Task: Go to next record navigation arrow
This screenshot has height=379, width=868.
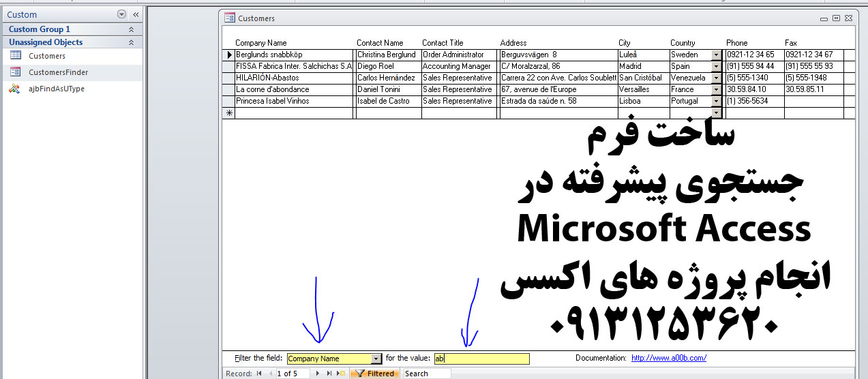Action: pos(318,374)
